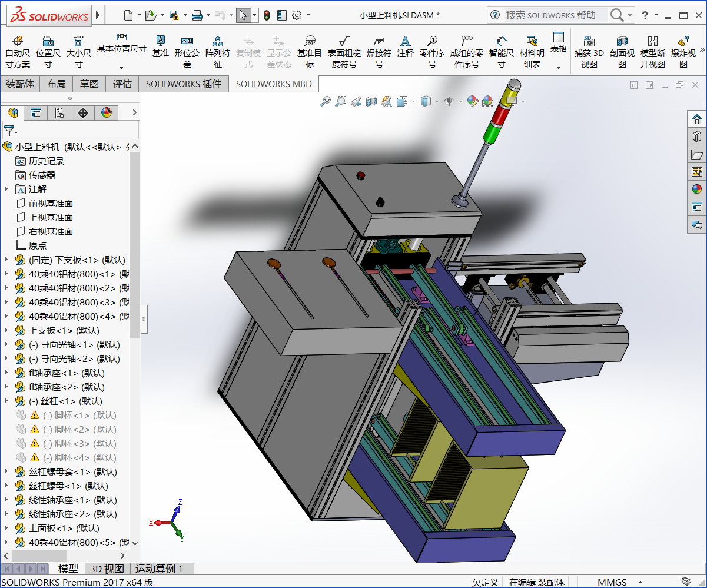Switch to the FeatureManager design tree tab
This screenshot has width=707, height=588.
pos(12,112)
